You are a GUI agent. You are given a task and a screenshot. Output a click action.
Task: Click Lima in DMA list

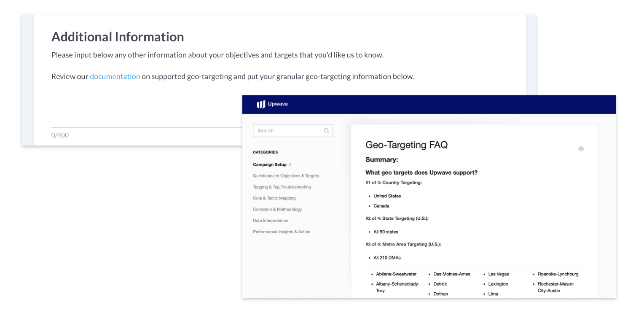tap(493, 294)
